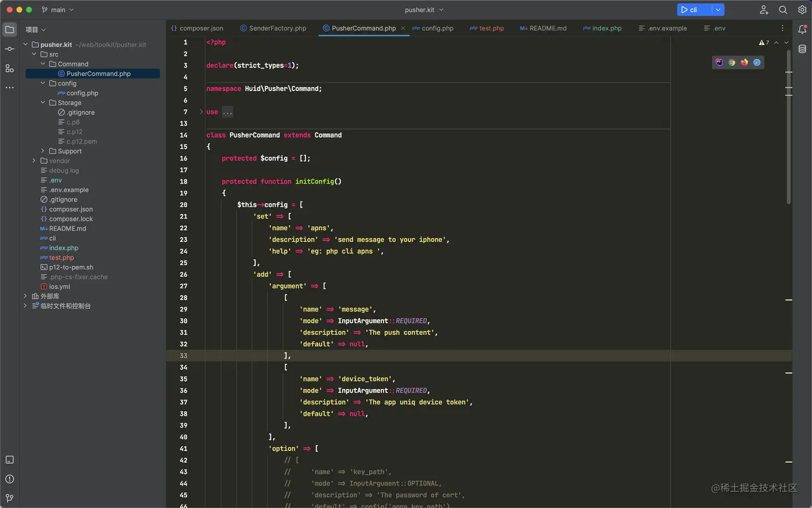
Task: Go to next highlighted error arrow
Action: tap(786, 42)
